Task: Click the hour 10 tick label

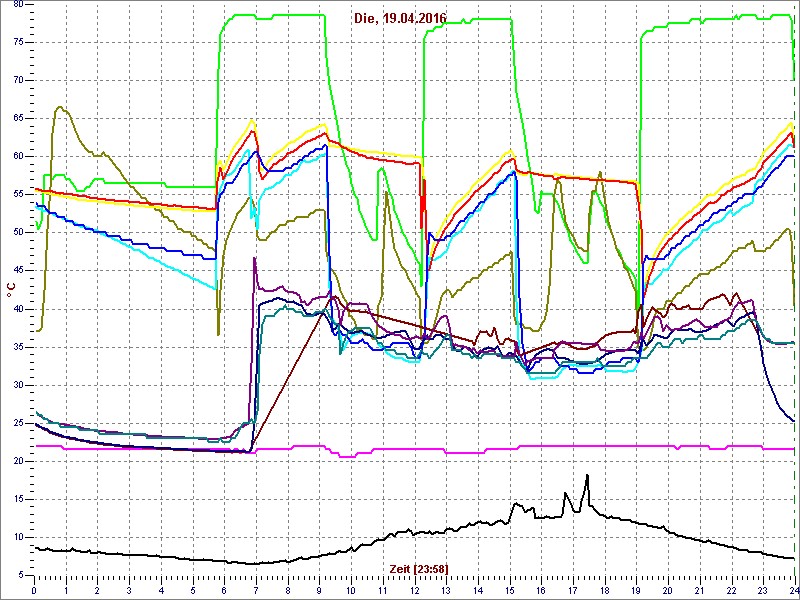Action: (x=351, y=590)
